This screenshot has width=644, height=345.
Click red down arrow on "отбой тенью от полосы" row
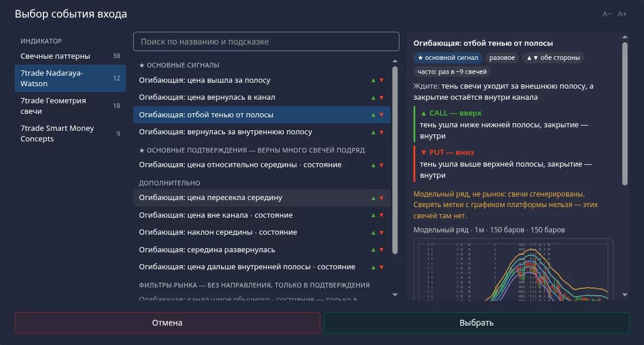pyautogui.click(x=382, y=115)
